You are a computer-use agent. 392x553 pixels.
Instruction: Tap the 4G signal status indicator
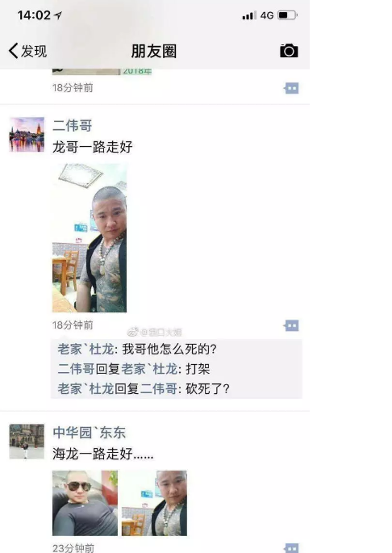click(x=266, y=15)
